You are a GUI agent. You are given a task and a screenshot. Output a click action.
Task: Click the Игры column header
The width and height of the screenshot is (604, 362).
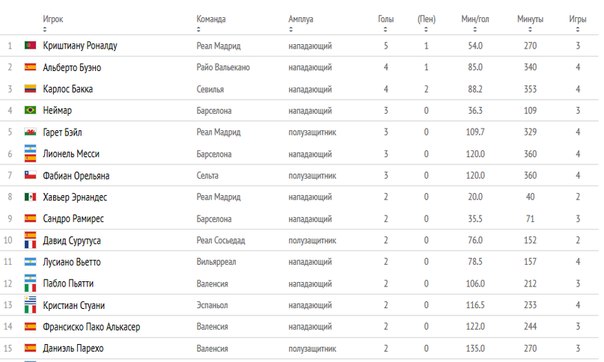577,19
